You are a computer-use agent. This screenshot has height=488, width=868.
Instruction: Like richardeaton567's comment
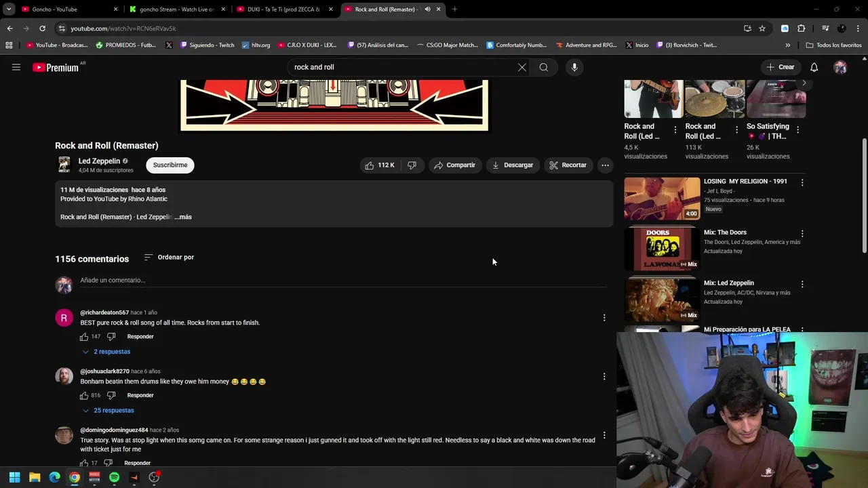pyautogui.click(x=85, y=337)
